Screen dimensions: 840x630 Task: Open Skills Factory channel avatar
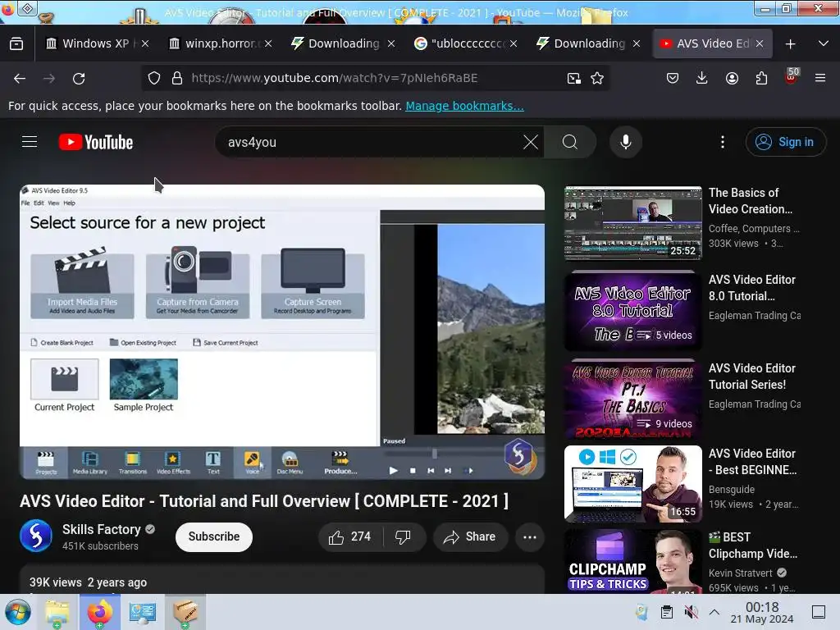pos(36,536)
